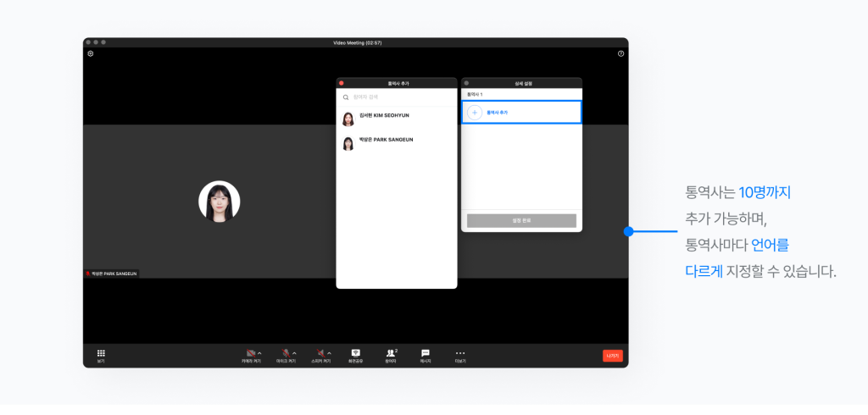
Task: Click the participant search field
Action: (x=398, y=97)
